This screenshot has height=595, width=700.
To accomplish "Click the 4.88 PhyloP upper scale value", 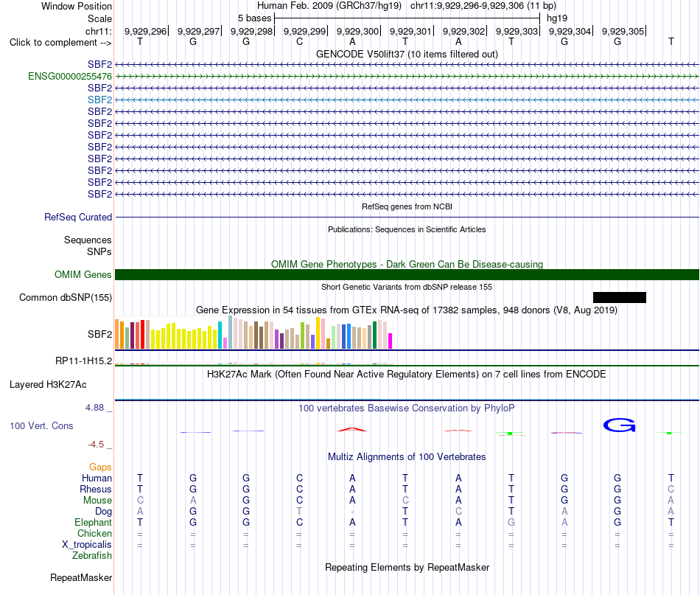I will coord(94,408).
